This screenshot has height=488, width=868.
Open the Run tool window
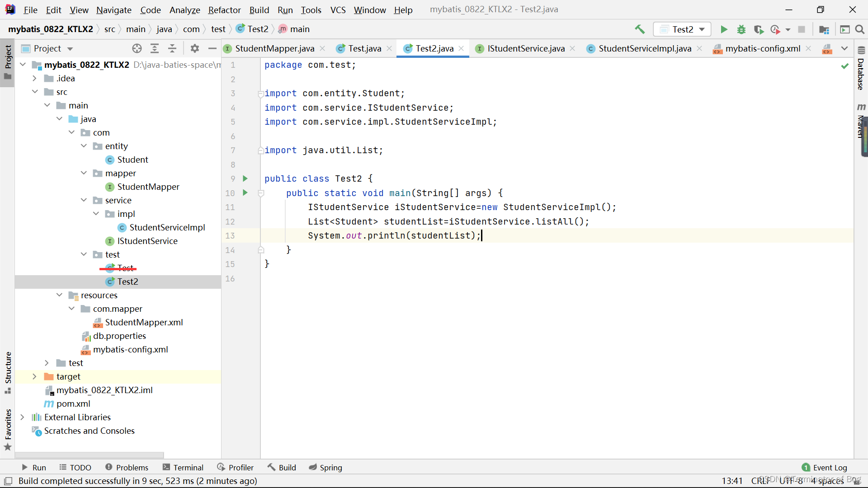pyautogui.click(x=34, y=468)
